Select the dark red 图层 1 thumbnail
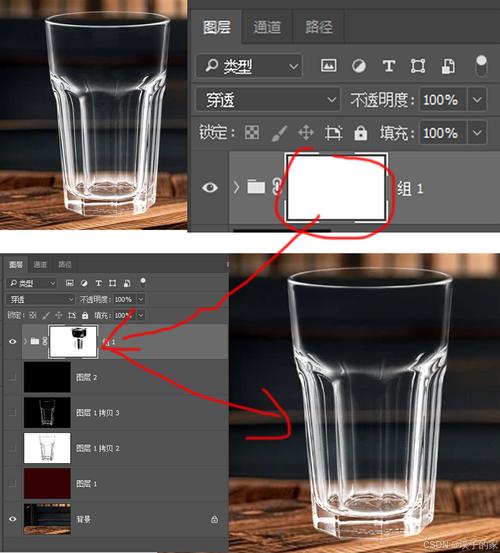The image size is (500, 553). (47, 484)
